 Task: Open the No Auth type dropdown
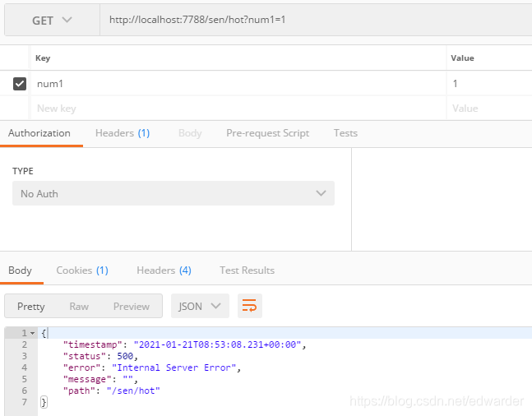[173, 193]
